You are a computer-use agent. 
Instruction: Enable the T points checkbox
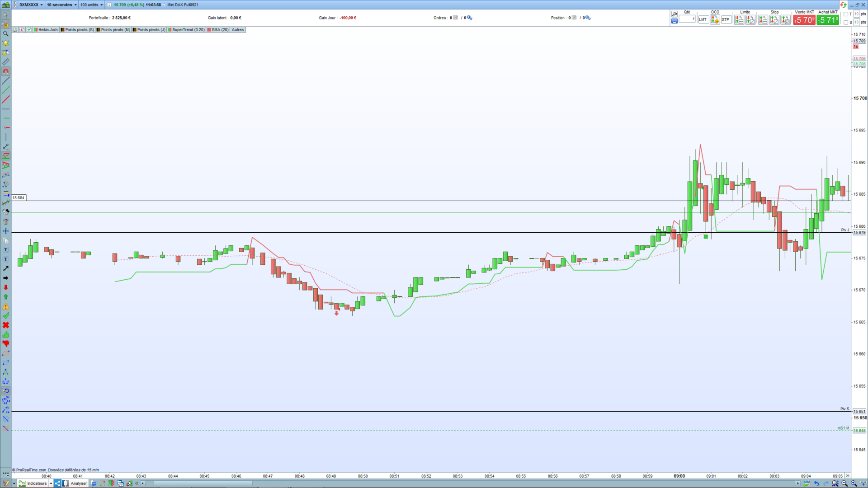click(846, 14)
